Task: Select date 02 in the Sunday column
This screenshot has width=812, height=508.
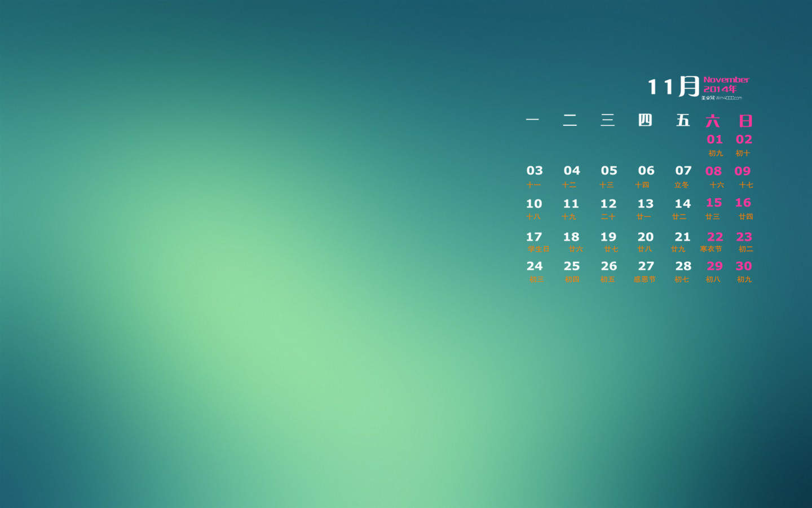Action: coord(744,139)
